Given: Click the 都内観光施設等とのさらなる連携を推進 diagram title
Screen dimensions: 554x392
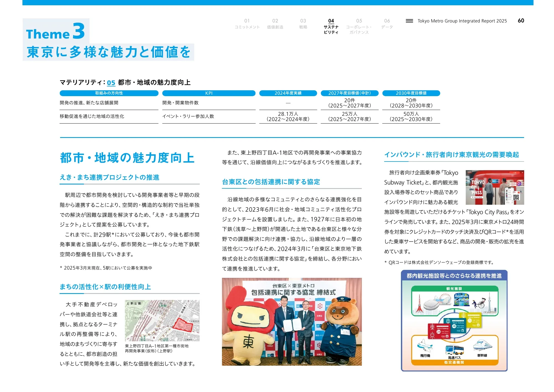Looking at the screenshot, I should [x=454, y=276].
